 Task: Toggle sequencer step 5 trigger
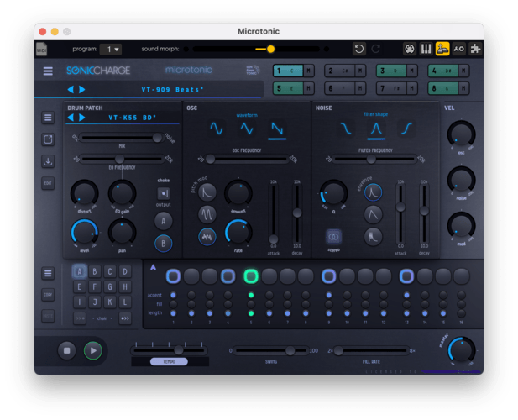tap(251, 276)
